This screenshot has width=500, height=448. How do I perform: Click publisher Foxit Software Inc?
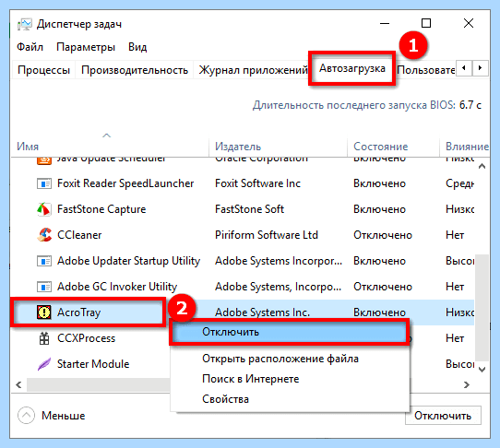tap(257, 183)
